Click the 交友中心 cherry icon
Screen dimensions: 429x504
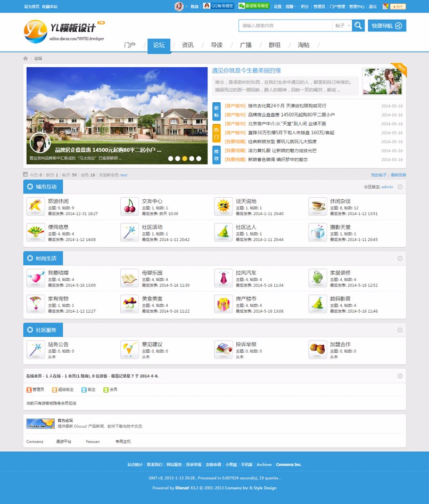(129, 206)
